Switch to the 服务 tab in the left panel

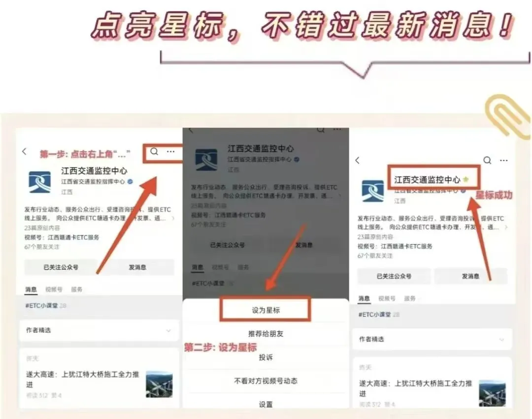point(77,290)
